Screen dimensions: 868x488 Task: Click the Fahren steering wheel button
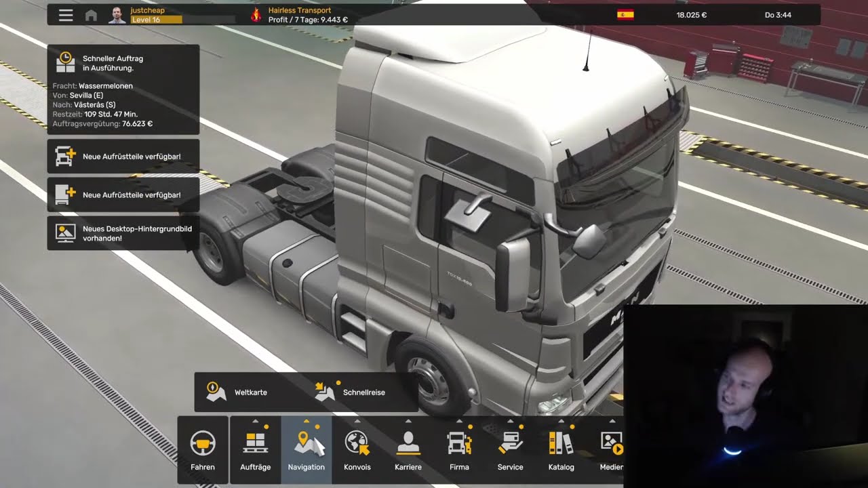203,449
